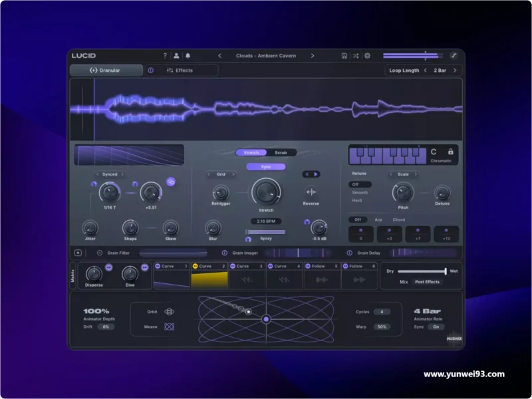The height and width of the screenshot is (399, 532).
Task: Go to previous preset arrow
Action: click(x=219, y=56)
